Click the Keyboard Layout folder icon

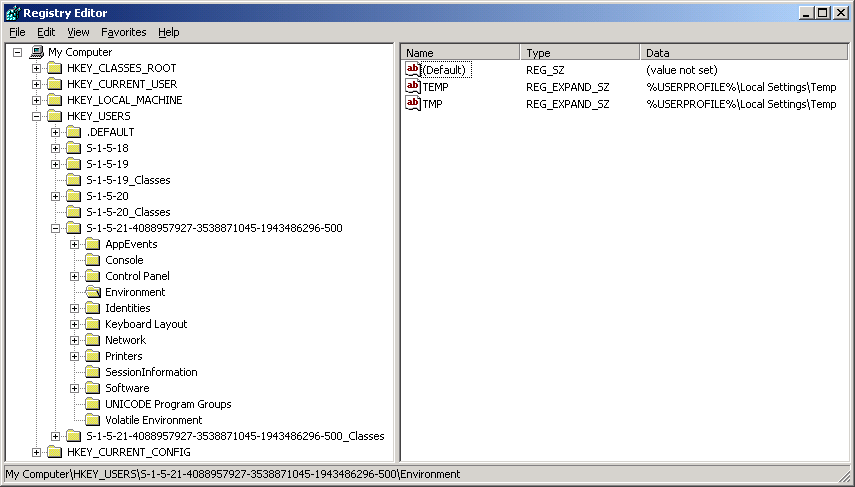93,324
